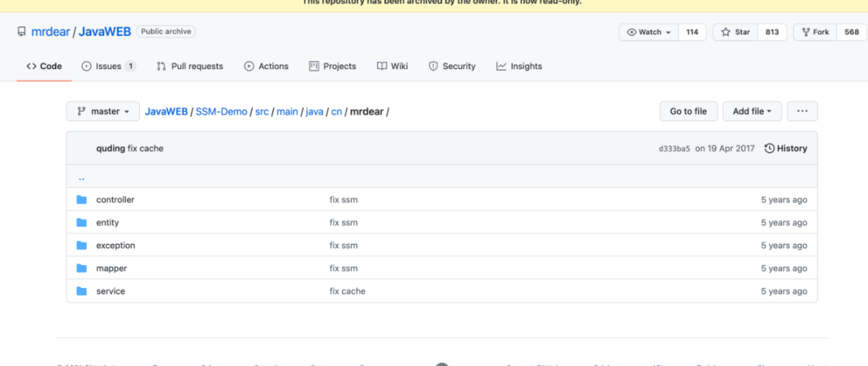Open the Pull requests tab
Screen dimensions: 868x366
pos(190,67)
